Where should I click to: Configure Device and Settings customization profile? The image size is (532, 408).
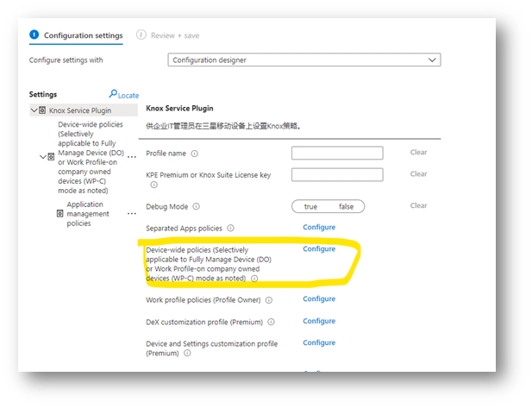click(319, 342)
